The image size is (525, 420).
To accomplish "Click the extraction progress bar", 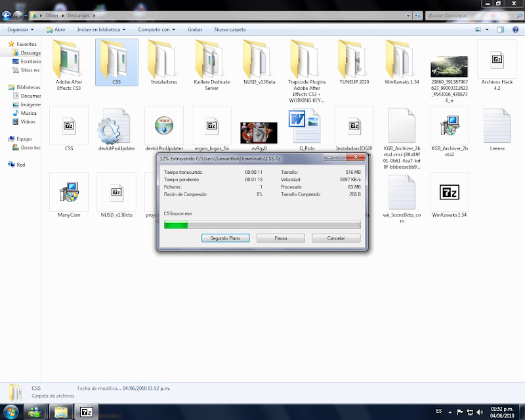I will tap(262, 224).
